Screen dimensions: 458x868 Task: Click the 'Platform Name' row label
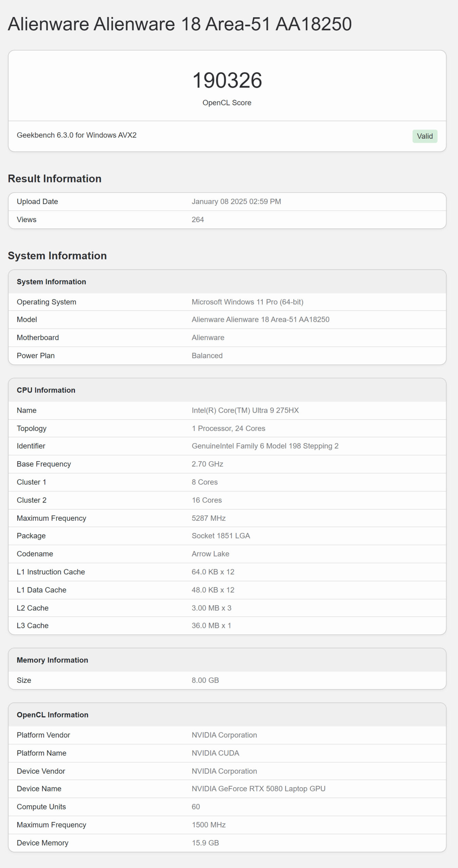pos(42,753)
